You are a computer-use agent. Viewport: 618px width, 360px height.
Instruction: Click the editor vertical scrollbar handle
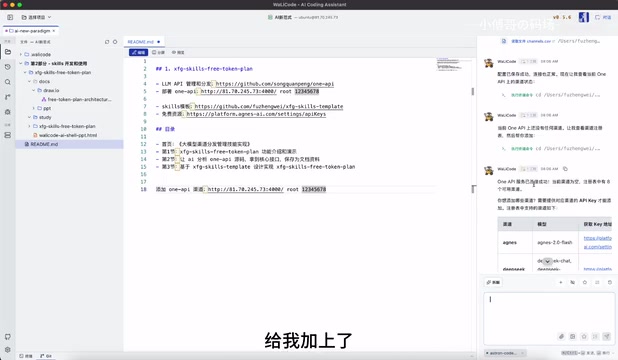coord(473,91)
